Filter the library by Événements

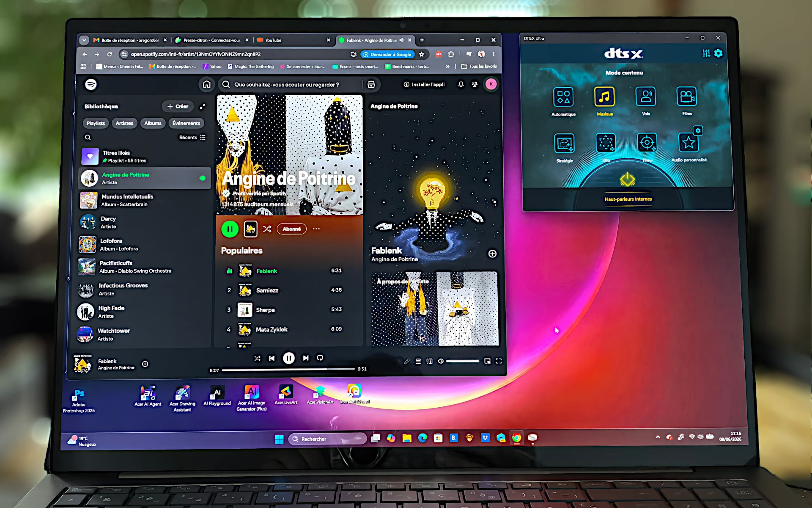click(x=186, y=123)
